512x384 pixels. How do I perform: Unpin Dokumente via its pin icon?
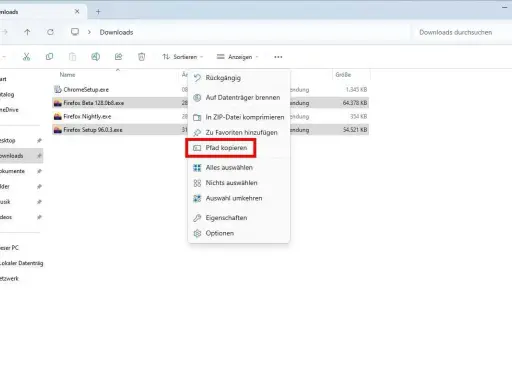[39, 171]
